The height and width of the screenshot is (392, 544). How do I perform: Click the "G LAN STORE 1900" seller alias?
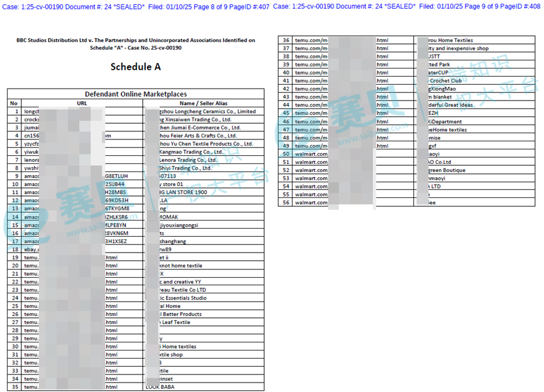pyautogui.click(x=184, y=192)
